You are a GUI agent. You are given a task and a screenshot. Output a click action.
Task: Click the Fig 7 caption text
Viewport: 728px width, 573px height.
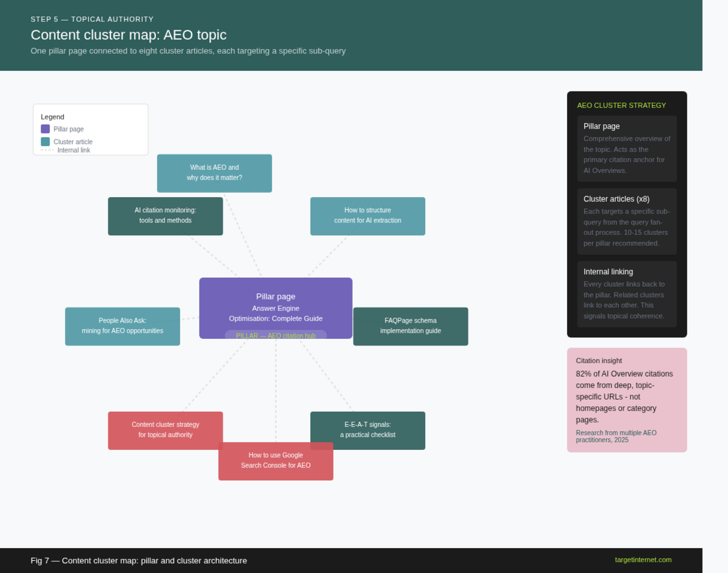click(138, 560)
